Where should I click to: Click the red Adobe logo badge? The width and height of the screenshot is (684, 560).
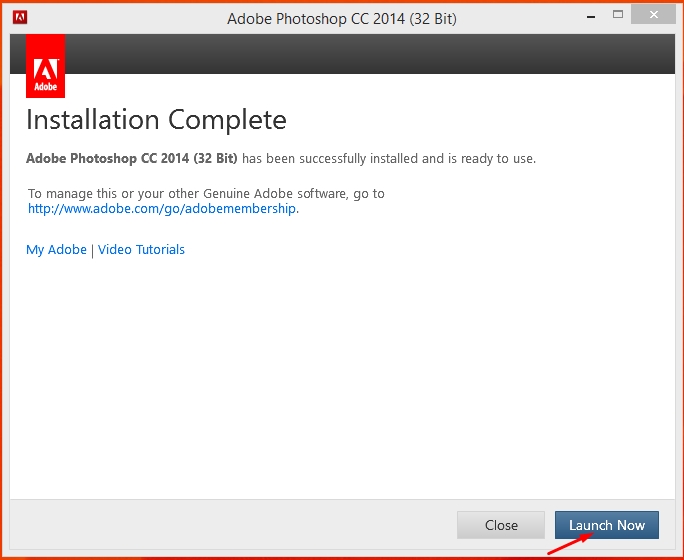pos(45,66)
